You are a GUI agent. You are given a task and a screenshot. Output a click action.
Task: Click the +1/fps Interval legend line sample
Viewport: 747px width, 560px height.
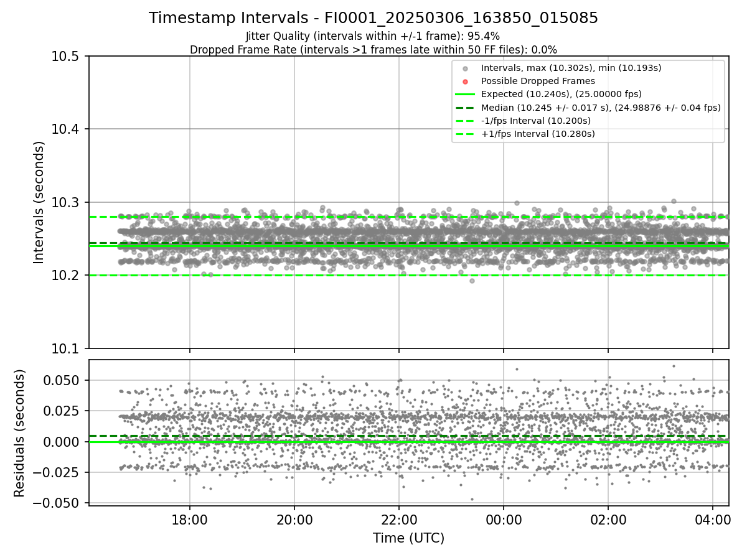click(x=465, y=134)
